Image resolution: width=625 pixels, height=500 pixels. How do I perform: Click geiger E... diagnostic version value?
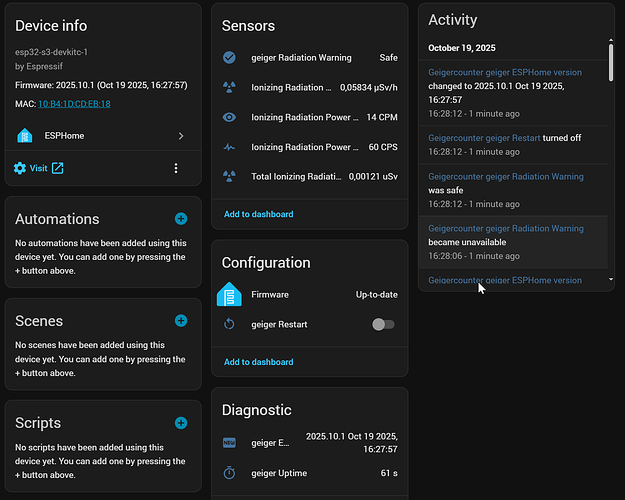point(352,443)
